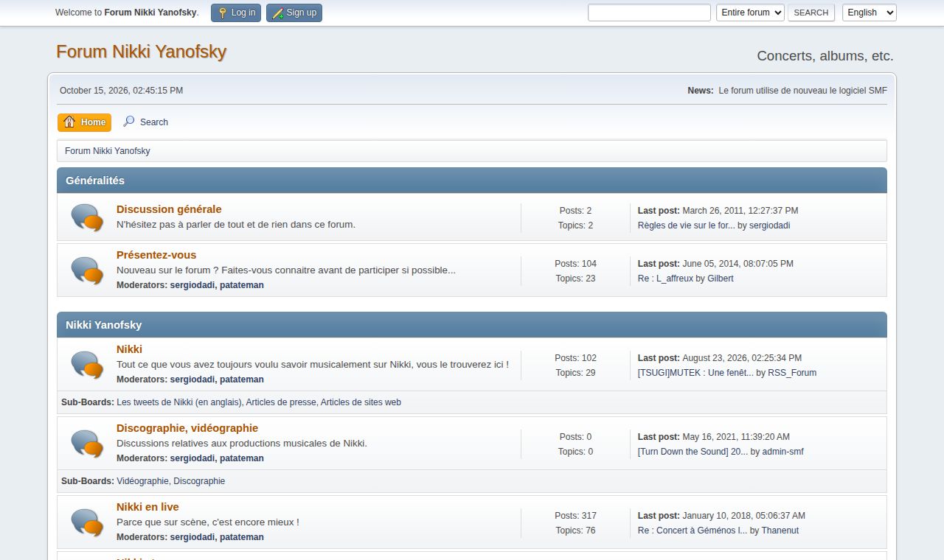The width and height of the screenshot is (944, 560).
Task: View RSS_Forum's user profile
Action: click(792, 373)
